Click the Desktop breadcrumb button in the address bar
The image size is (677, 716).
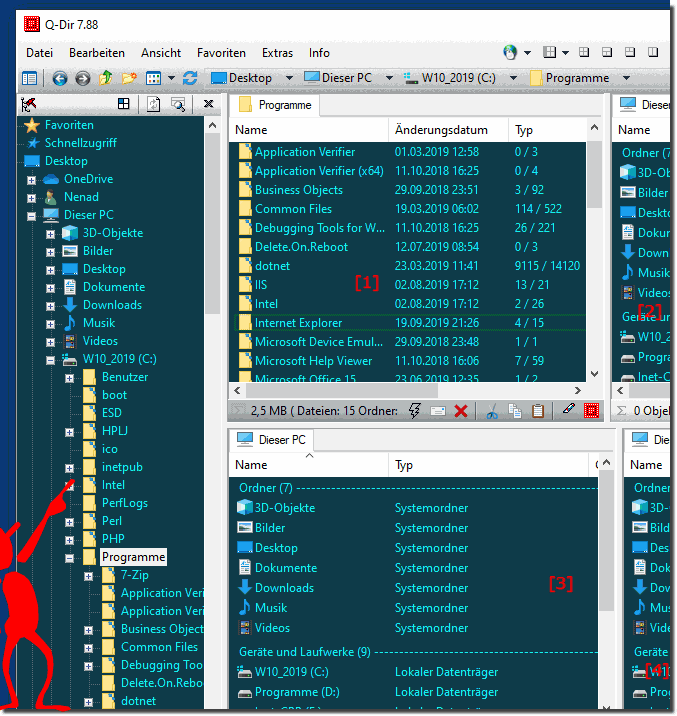coord(242,79)
